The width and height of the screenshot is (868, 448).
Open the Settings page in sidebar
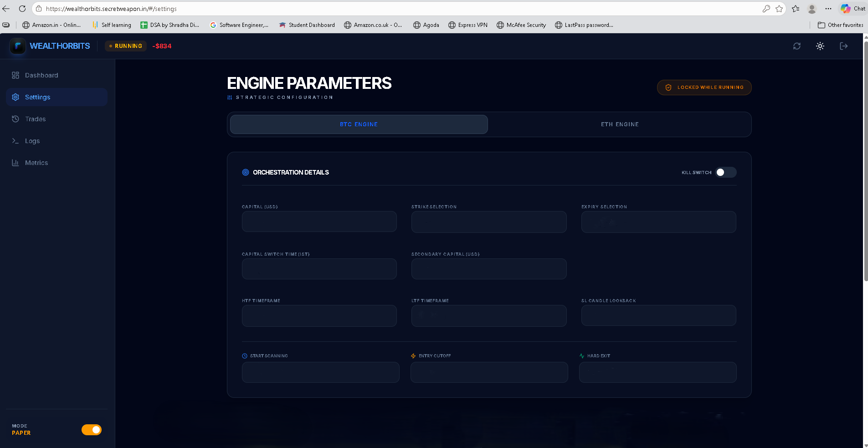pyautogui.click(x=57, y=97)
